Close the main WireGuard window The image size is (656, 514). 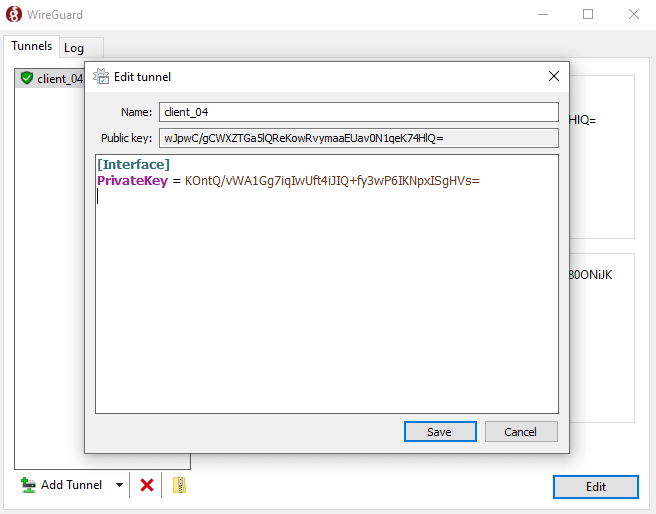tap(633, 15)
